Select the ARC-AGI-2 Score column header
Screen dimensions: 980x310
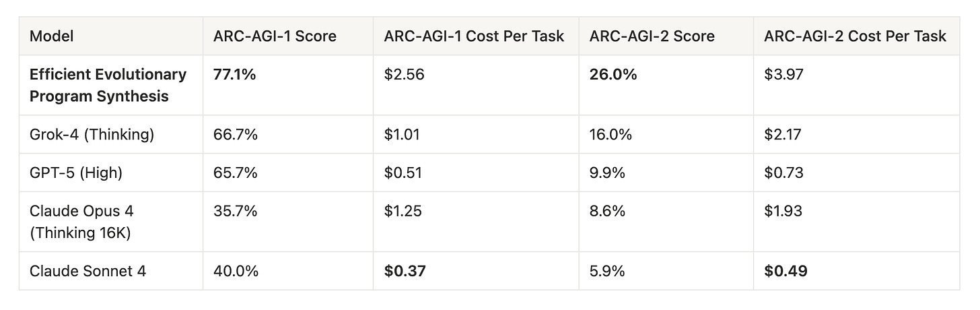pyautogui.click(x=666, y=36)
